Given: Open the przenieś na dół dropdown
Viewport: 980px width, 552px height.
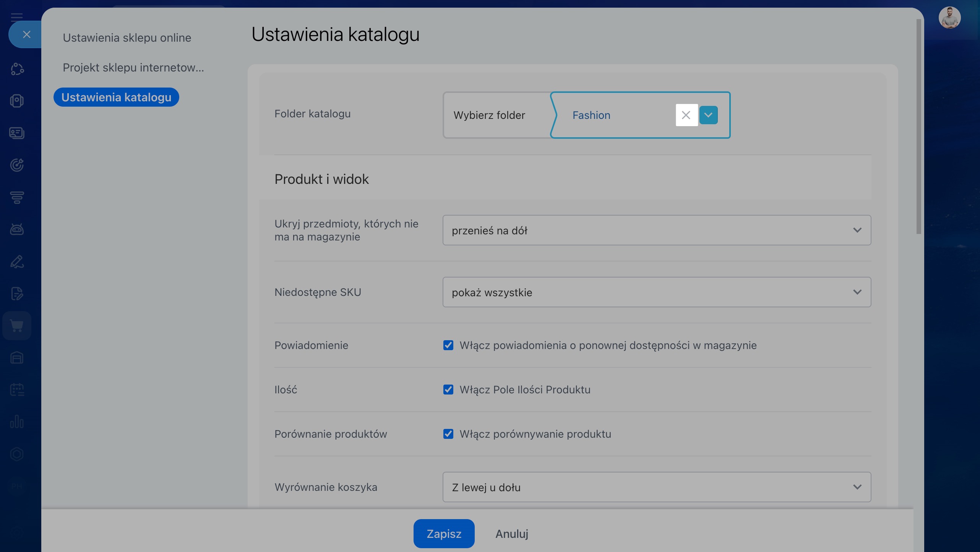Looking at the screenshot, I should [656, 230].
